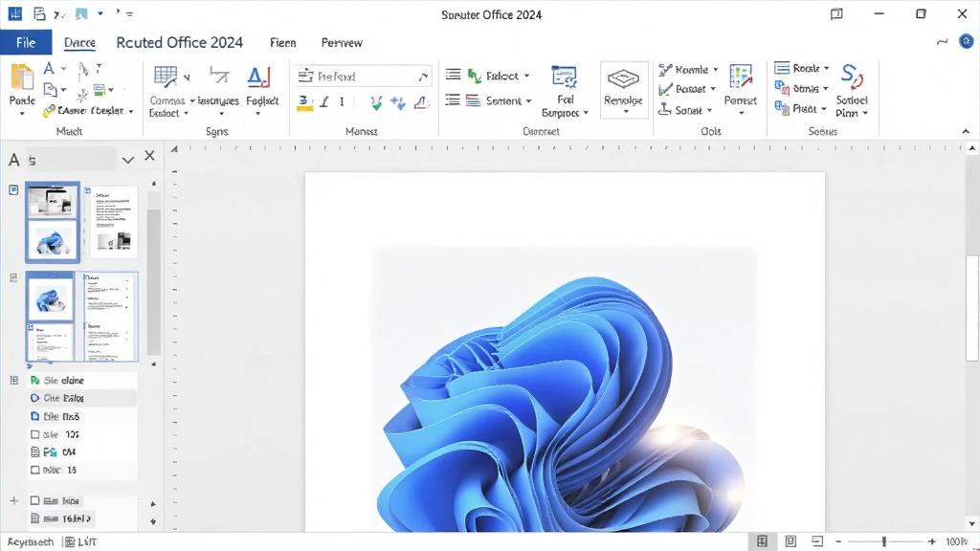Click the bold B with yellow underline
The width and height of the screenshot is (980, 551).
click(x=304, y=102)
